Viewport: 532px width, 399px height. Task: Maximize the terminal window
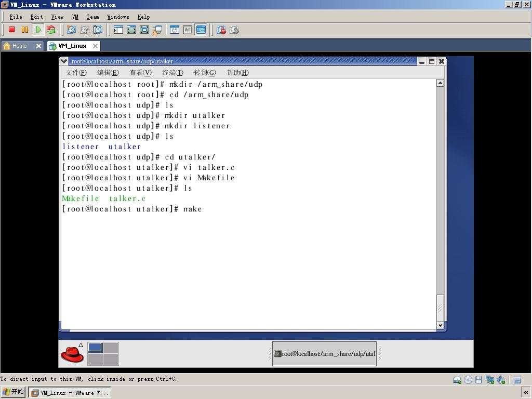pos(432,61)
